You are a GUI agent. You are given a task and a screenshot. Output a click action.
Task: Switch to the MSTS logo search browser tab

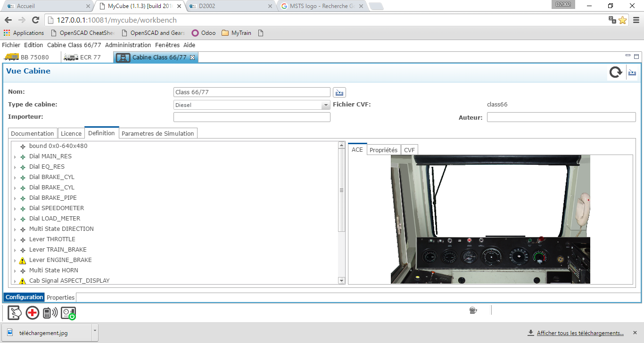coord(322,6)
